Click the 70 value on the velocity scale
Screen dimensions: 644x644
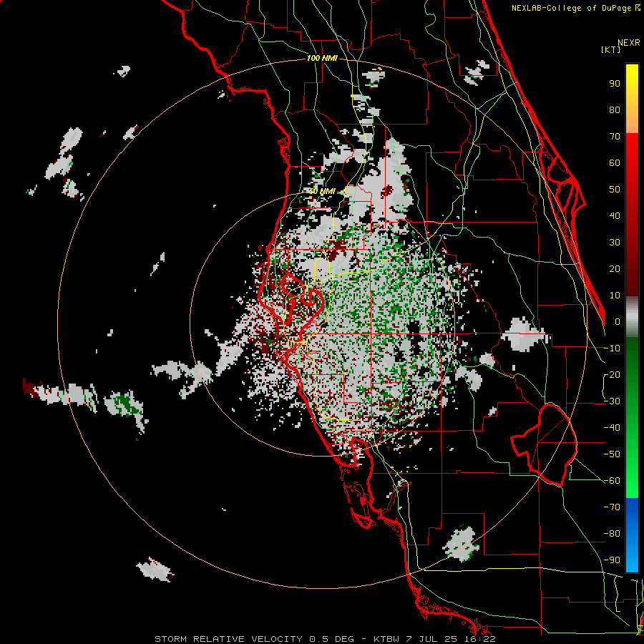[x=615, y=137]
